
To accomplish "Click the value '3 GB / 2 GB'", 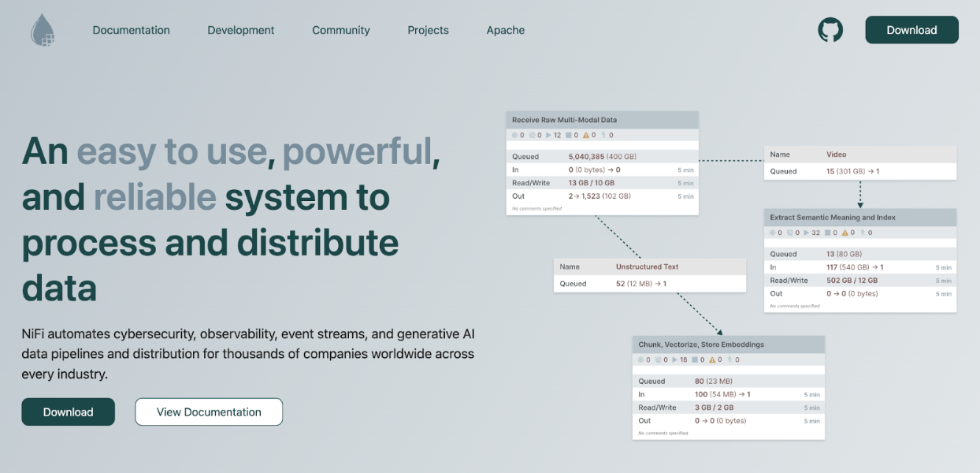I will pos(714,408).
